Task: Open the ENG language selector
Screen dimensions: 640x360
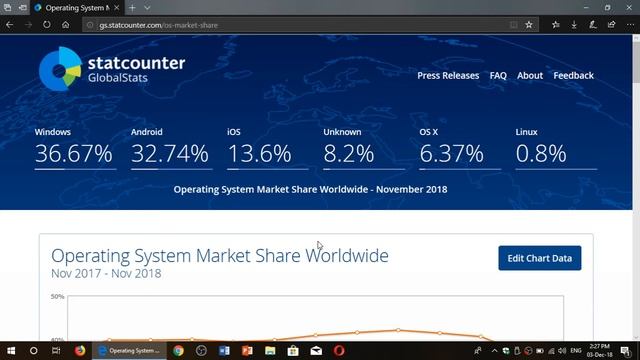Action: [576, 351]
